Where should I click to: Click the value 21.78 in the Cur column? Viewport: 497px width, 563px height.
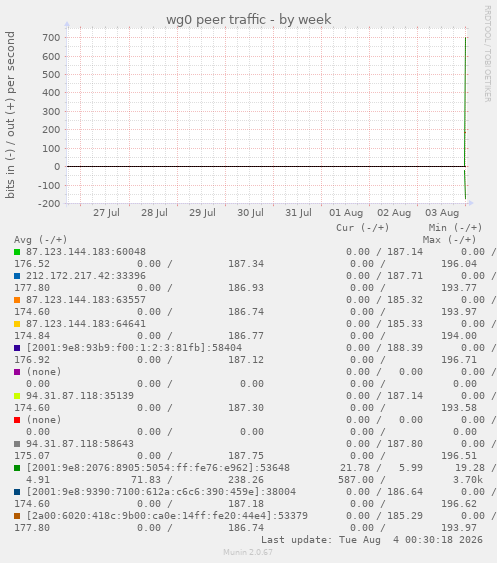pos(356,468)
